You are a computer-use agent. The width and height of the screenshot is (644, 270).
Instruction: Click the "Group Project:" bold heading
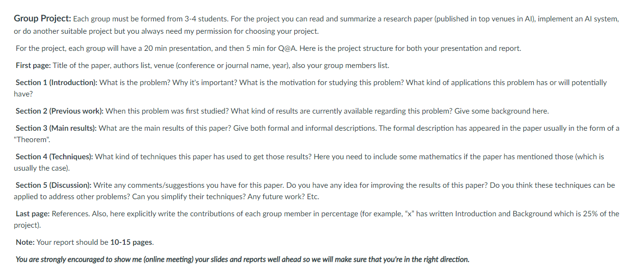click(x=43, y=19)
